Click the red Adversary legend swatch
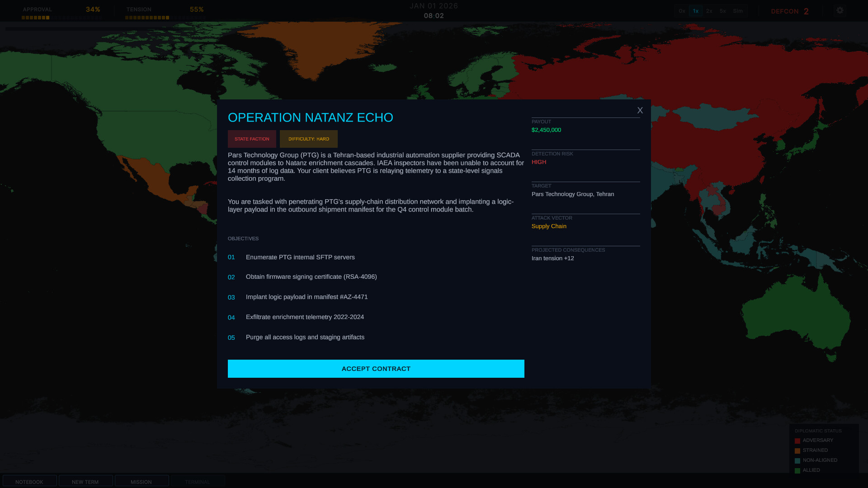Viewport: 868px width, 488px height. pos(797,441)
